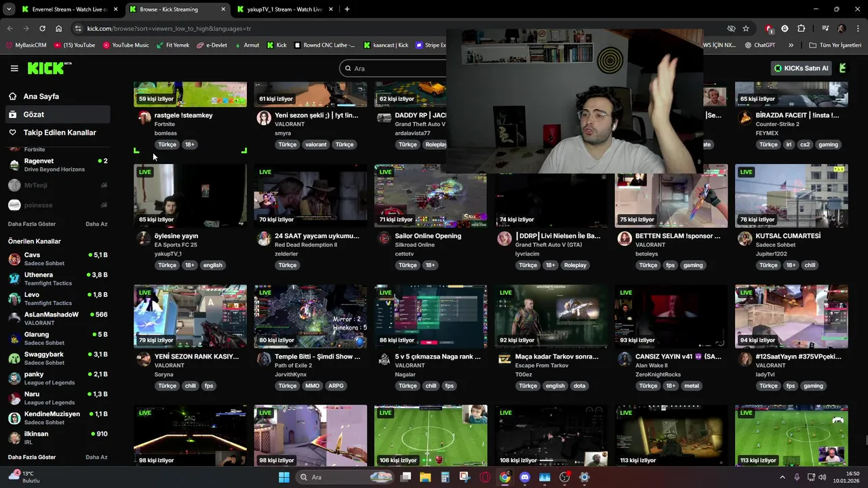This screenshot has height=488, width=868.
Task: Click the betoleys channel avatar
Action: coord(625,239)
